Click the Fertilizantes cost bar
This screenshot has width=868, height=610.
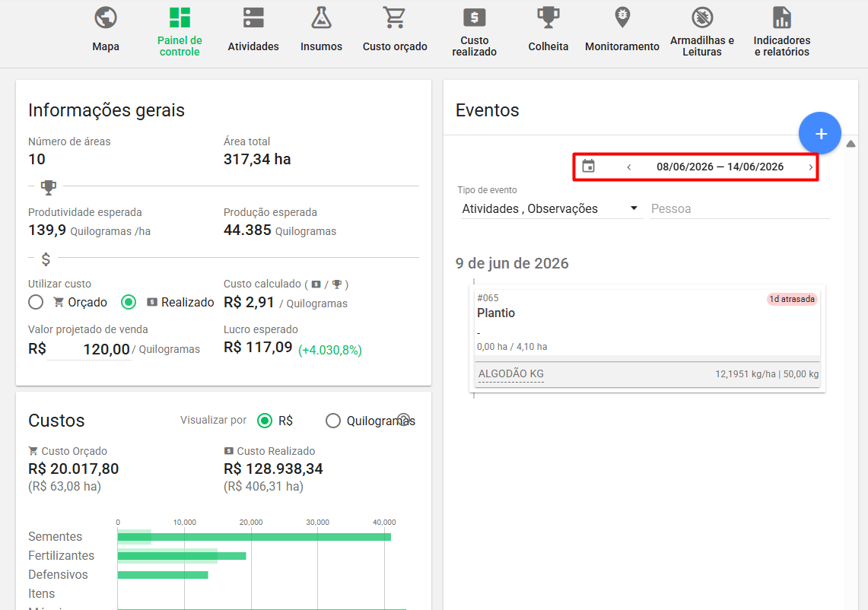click(182, 556)
